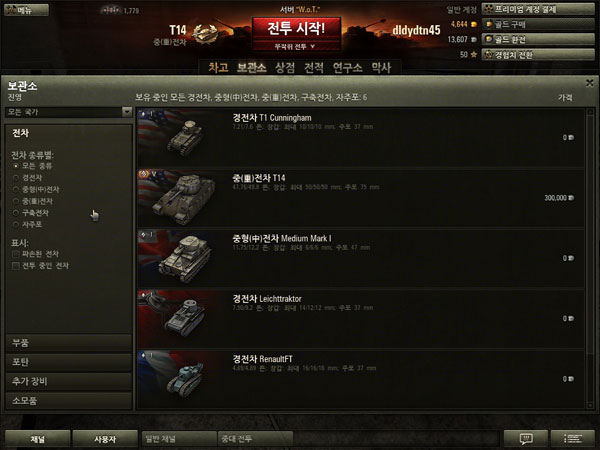Viewport: 600px width, 450px height.
Task: Open the 모든 국가 nation dropdown
Action: click(x=68, y=112)
